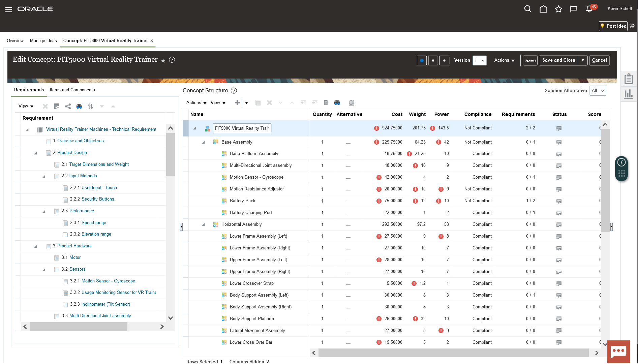Click the add plus icon in Concept Structure
The image size is (638, 364).
pos(237,103)
